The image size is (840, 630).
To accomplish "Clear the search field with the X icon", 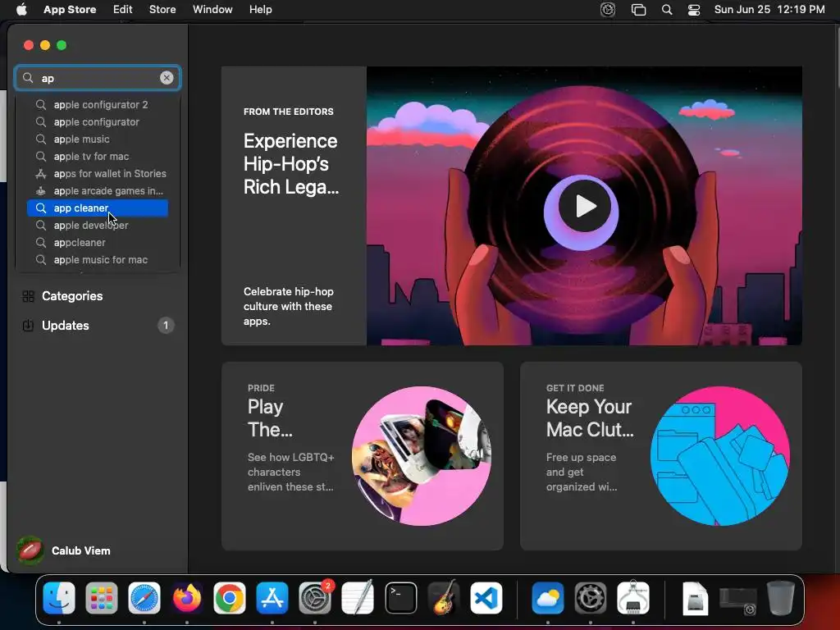I will [167, 78].
